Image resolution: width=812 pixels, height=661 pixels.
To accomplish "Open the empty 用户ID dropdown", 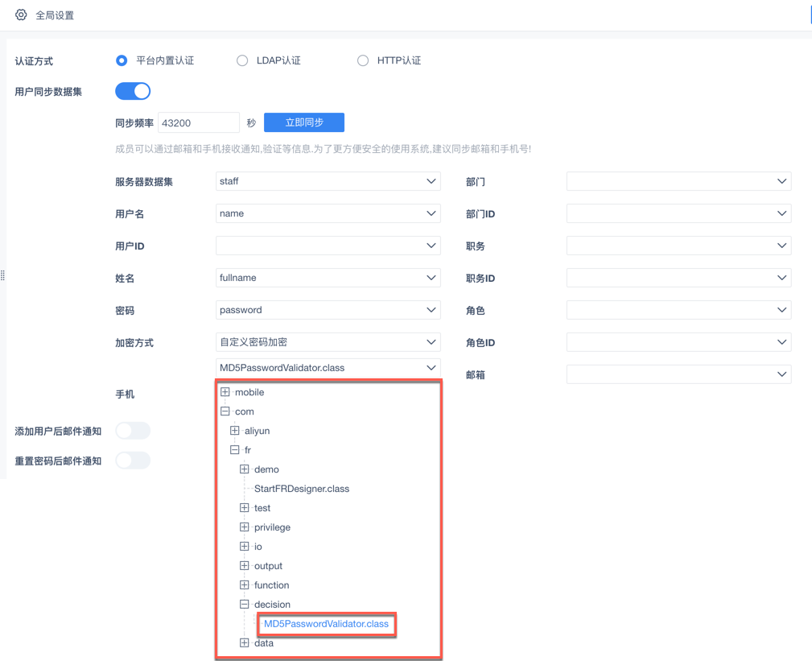I will (x=328, y=246).
